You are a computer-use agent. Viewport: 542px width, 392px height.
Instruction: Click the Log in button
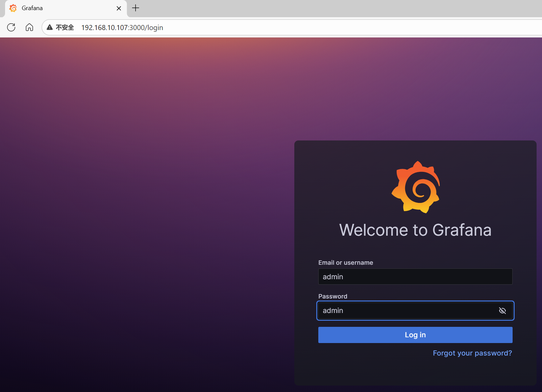pyautogui.click(x=415, y=335)
